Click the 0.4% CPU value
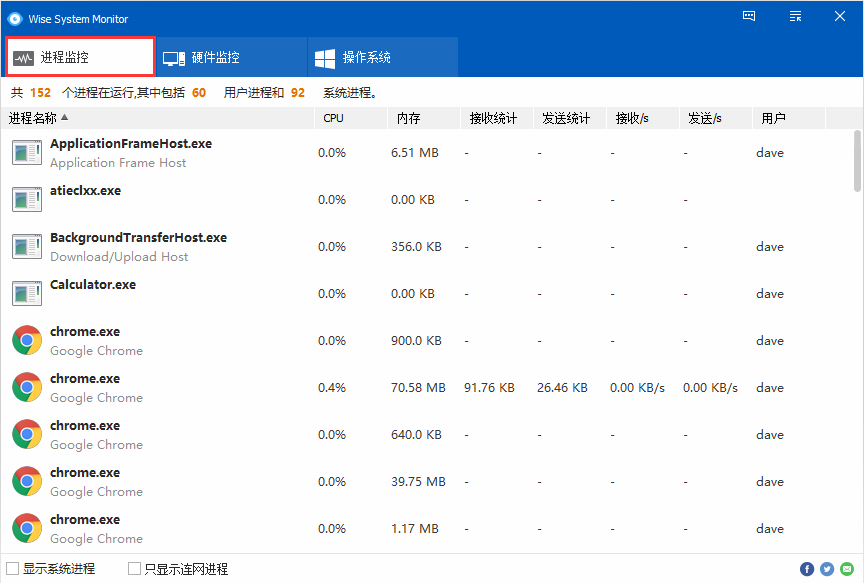 (x=332, y=388)
